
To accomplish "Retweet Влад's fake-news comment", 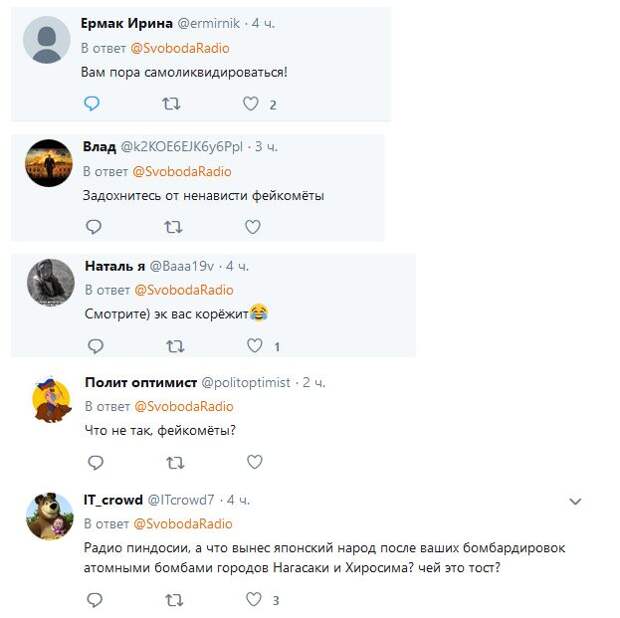I will [x=173, y=227].
